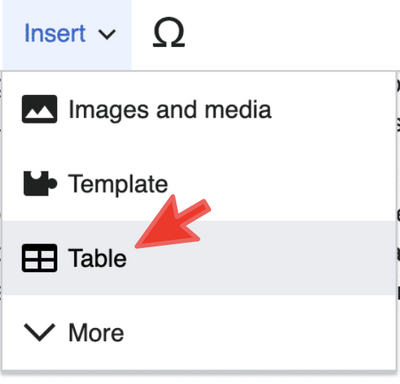Expand the More section of Insert menu
Screen dimensions: 400x384
(199, 332)
